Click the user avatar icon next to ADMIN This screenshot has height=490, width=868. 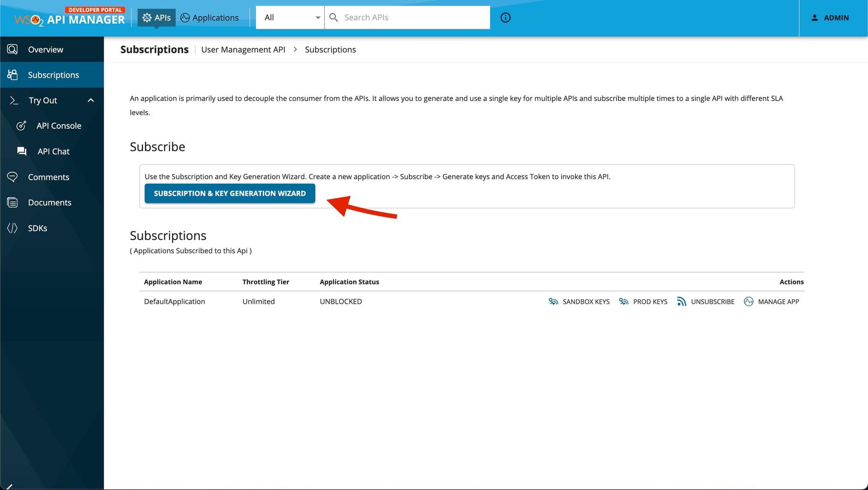tap(815, 18)
